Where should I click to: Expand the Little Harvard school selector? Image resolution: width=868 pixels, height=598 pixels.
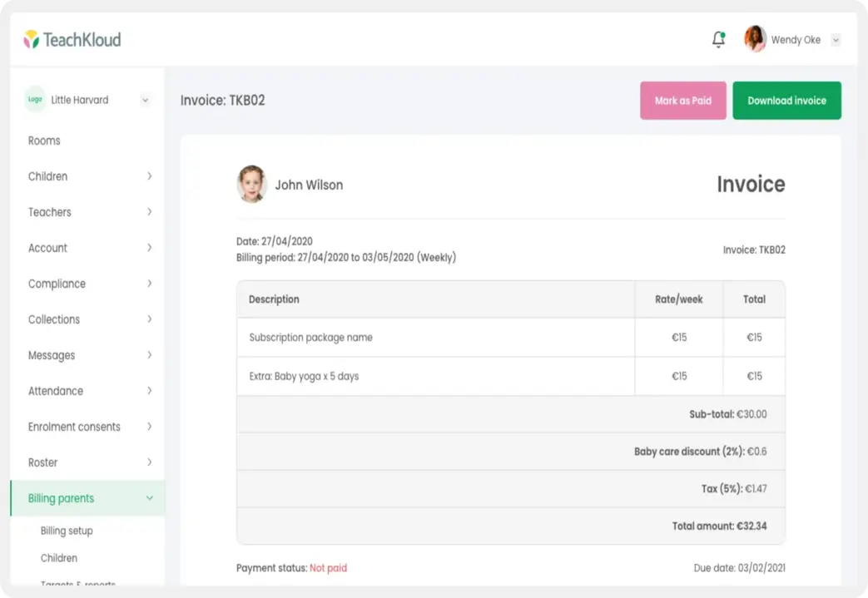coord(145,100)
